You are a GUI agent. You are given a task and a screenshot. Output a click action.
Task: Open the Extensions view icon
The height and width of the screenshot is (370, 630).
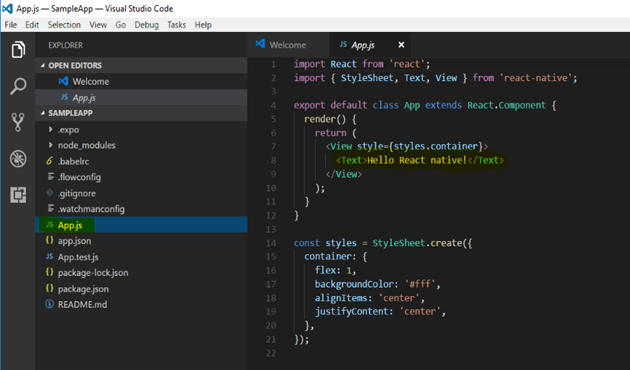(x=18, y=195)
